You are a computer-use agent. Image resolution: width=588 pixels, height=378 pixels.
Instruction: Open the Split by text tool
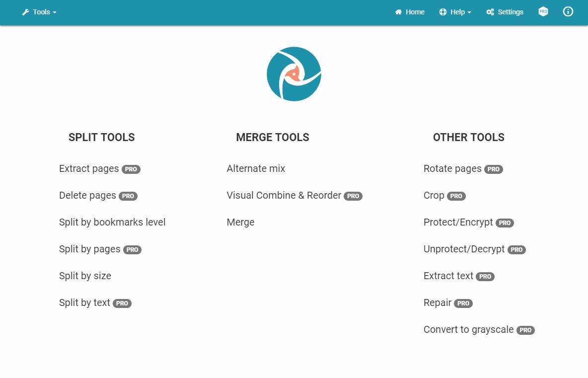pyautogui.click(x=84, y=302)
